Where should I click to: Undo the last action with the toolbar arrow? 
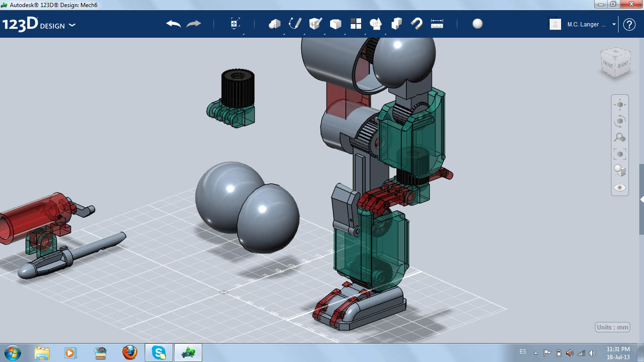(173, 24)
